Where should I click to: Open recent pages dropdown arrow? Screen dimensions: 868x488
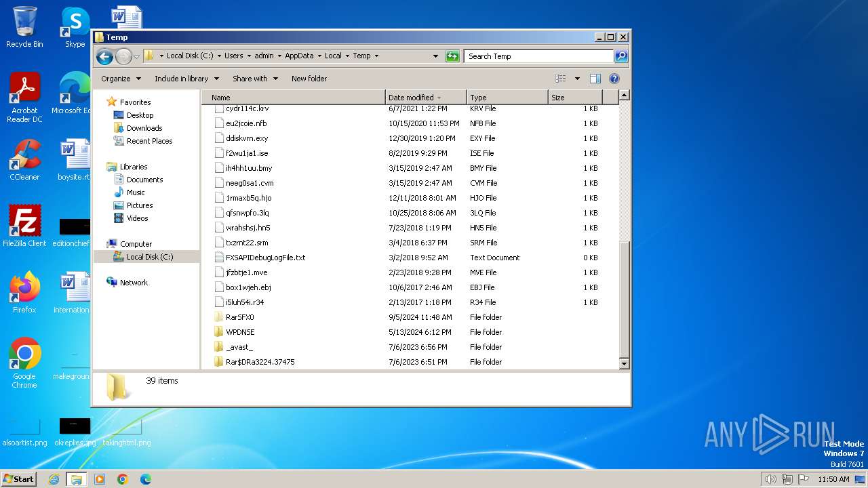click(x=136, y=56)
